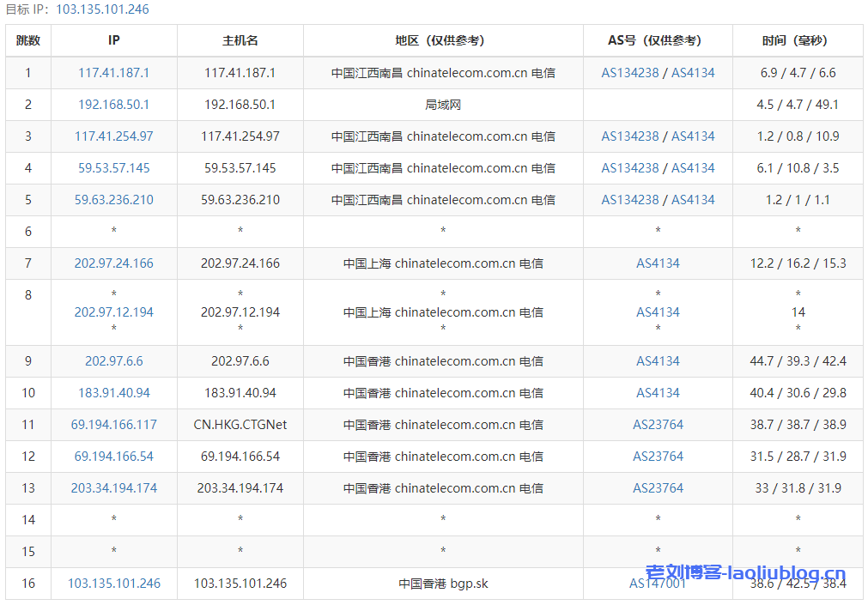
Task: Open AS23764 link in hop 12 row
Action: point(658,457)
